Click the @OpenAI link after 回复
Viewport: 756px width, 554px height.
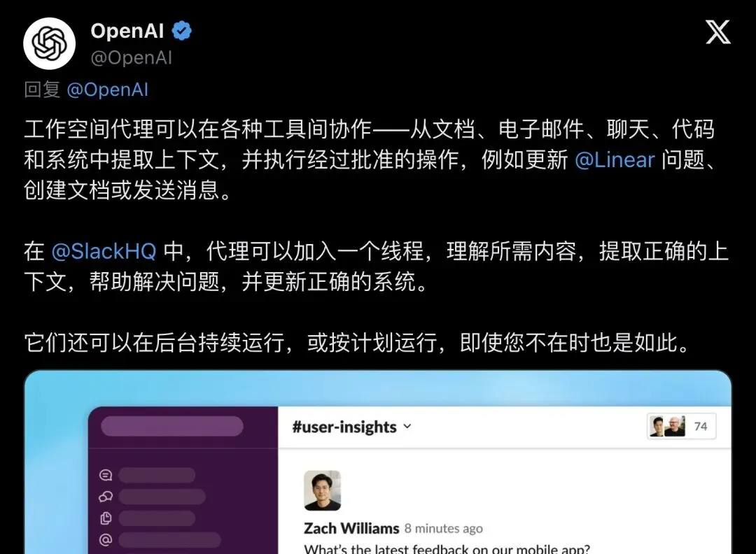point(108,90)
